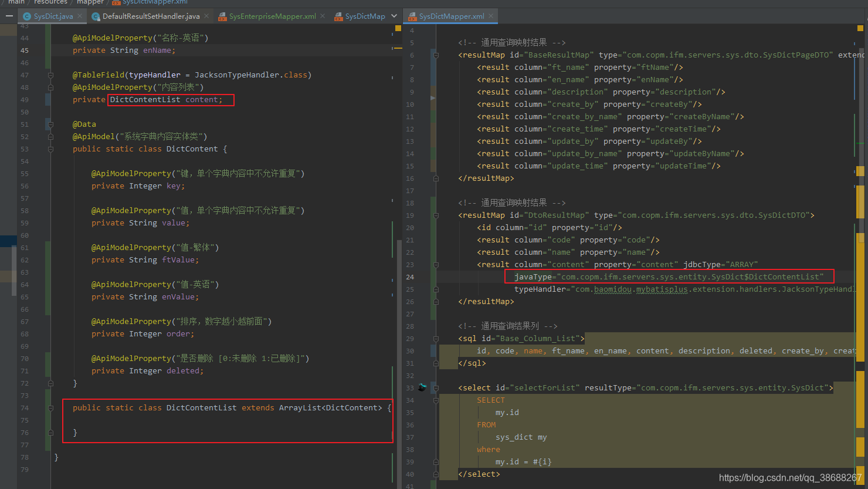This screenshot has width=868, height=489.
Task: Click the MyBatis bird icon beside line 33
Action: point(422,387)
